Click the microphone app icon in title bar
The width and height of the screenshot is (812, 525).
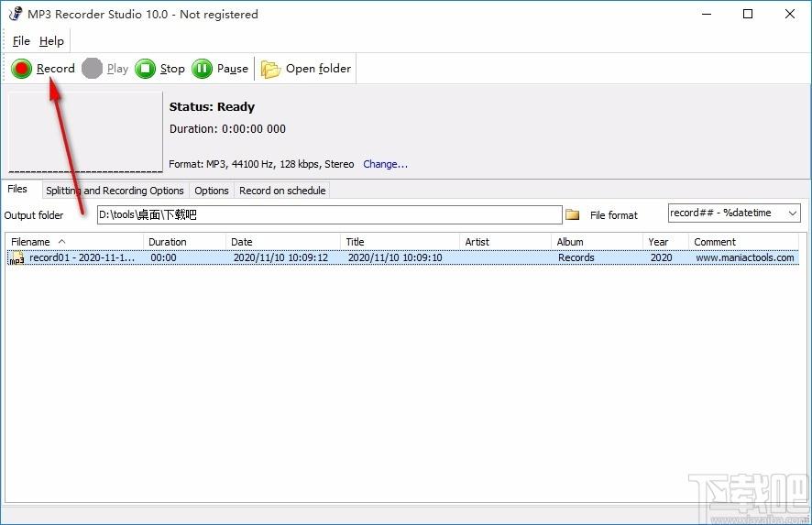click(14, 15)
